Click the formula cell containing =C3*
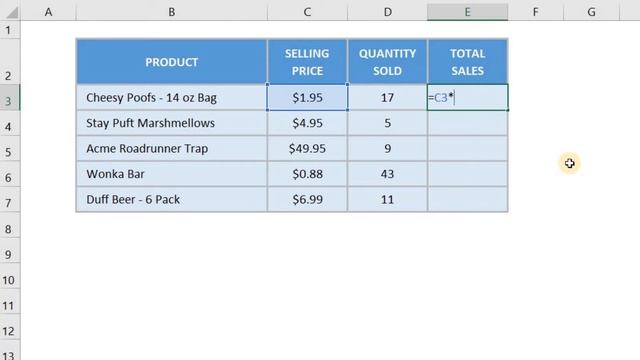Image resolution: width=640 pixels, height=360 pixels. click(467, 98)
